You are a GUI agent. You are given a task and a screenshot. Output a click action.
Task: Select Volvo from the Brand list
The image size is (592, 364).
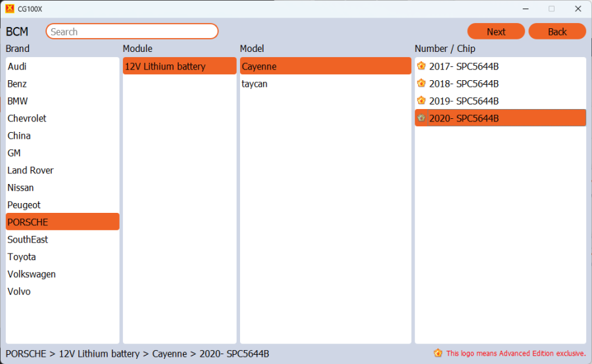point(19,292)
